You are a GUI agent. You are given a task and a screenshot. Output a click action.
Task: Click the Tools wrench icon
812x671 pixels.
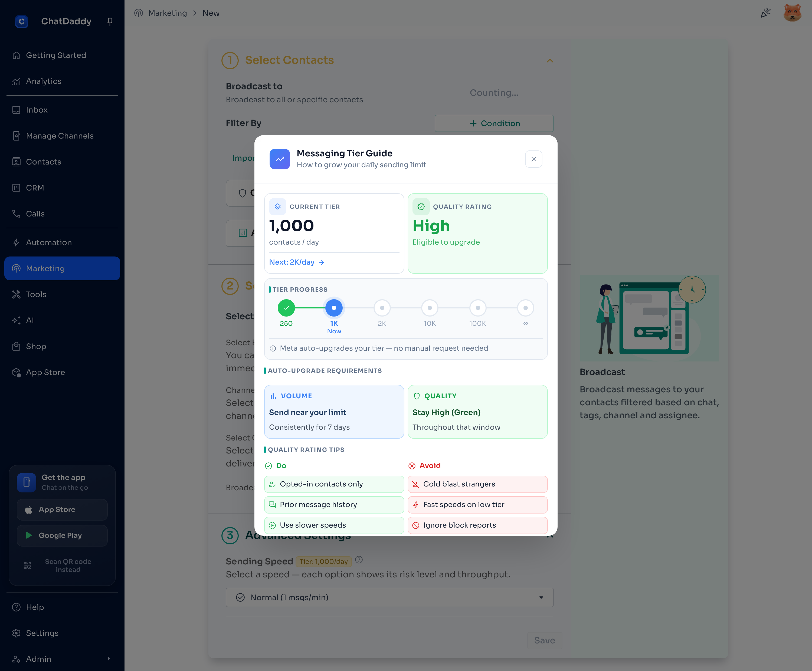(16, 294)
